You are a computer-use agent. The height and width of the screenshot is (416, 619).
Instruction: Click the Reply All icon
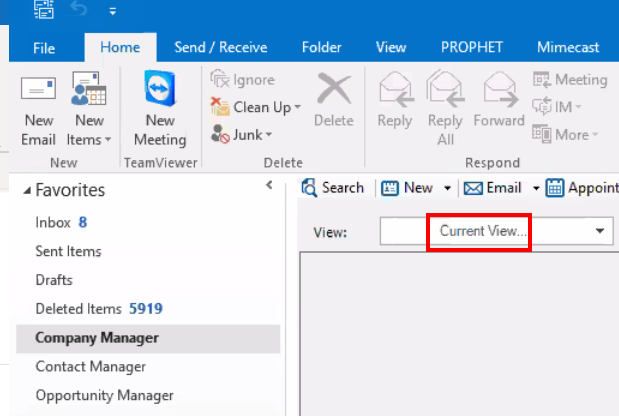pyautogui.click(x=446, y=89)
